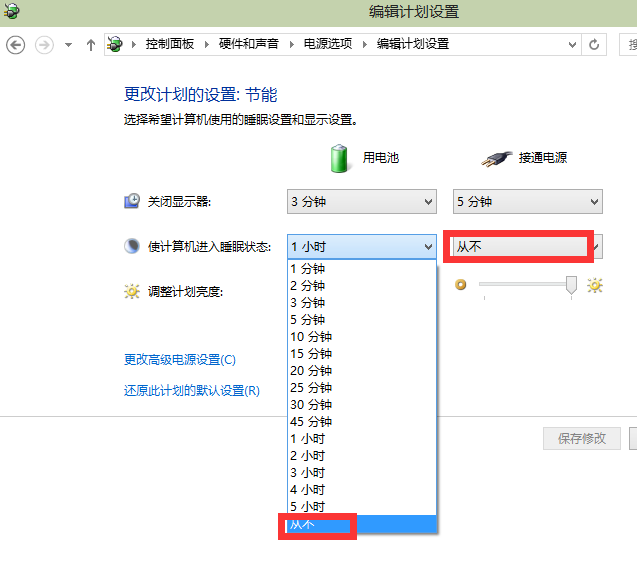This screenshot has height=570, width=637.
Task: Open battery display-off dropdown showing 3 分钟
Action: click(x=361, y=202)
